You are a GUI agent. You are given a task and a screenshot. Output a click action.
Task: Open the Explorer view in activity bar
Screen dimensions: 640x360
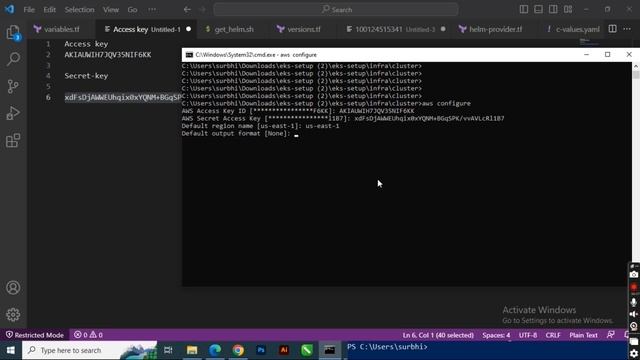(13, 32)
